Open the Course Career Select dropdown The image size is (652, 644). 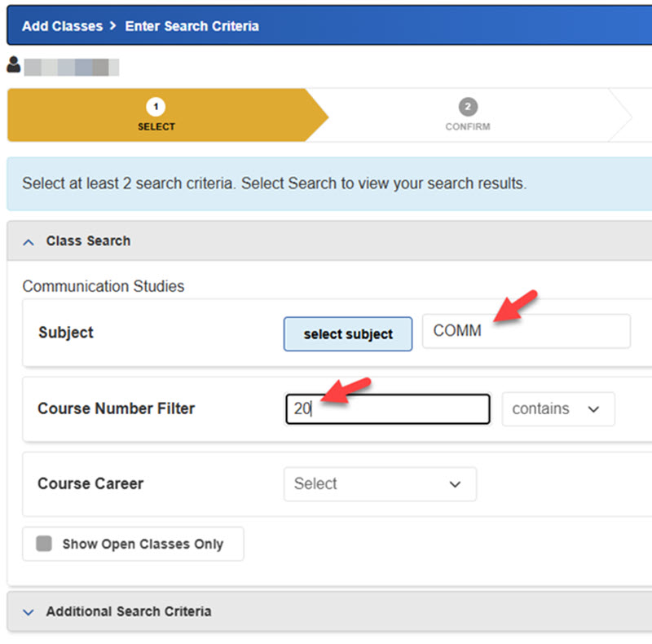[x=380, y=483]
